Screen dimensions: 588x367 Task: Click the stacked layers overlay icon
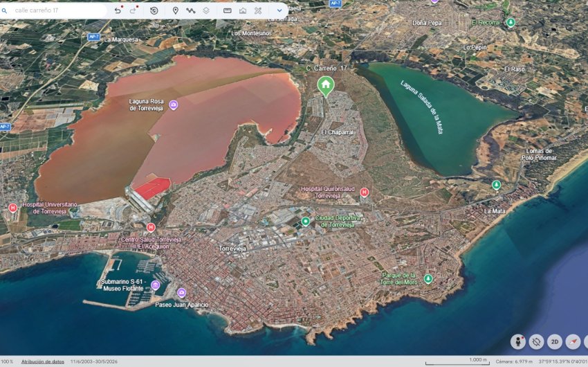pyautogui.click(x=206, y=10)
